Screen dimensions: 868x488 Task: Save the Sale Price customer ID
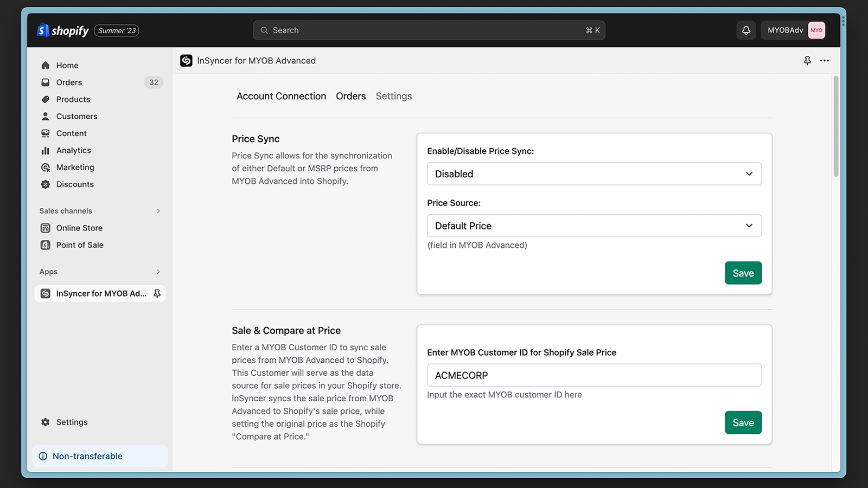(743, 423)
